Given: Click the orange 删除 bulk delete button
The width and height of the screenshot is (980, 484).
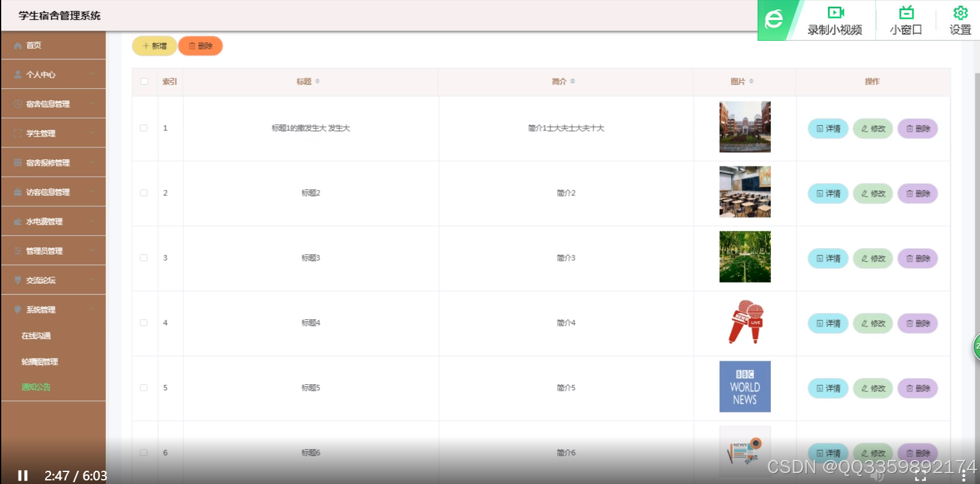Looking at the screenshot, I should click(200, 46).
